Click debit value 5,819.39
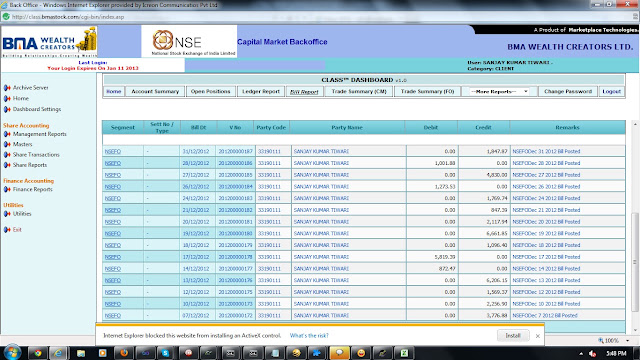Screen dimensions: 640x360 tap(445, 257)
